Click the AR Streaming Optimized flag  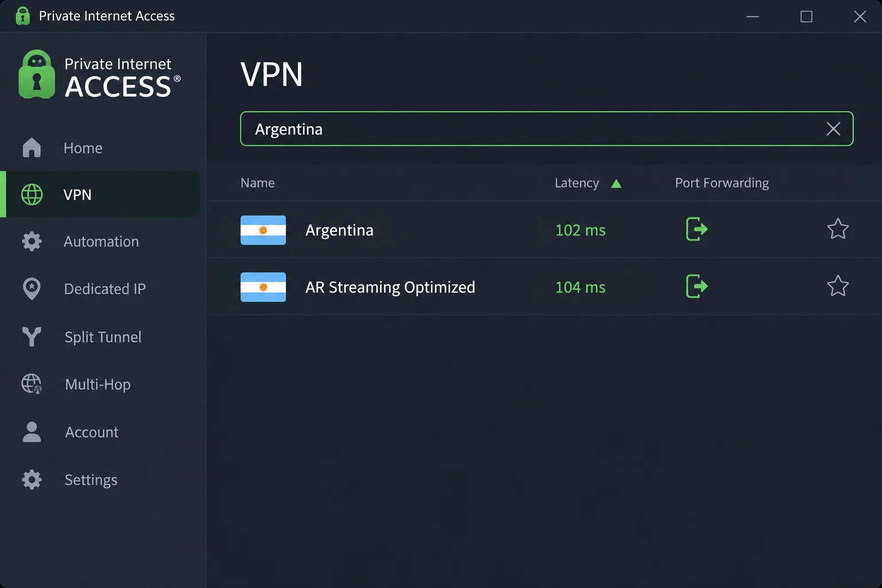[x=263, y=287]
